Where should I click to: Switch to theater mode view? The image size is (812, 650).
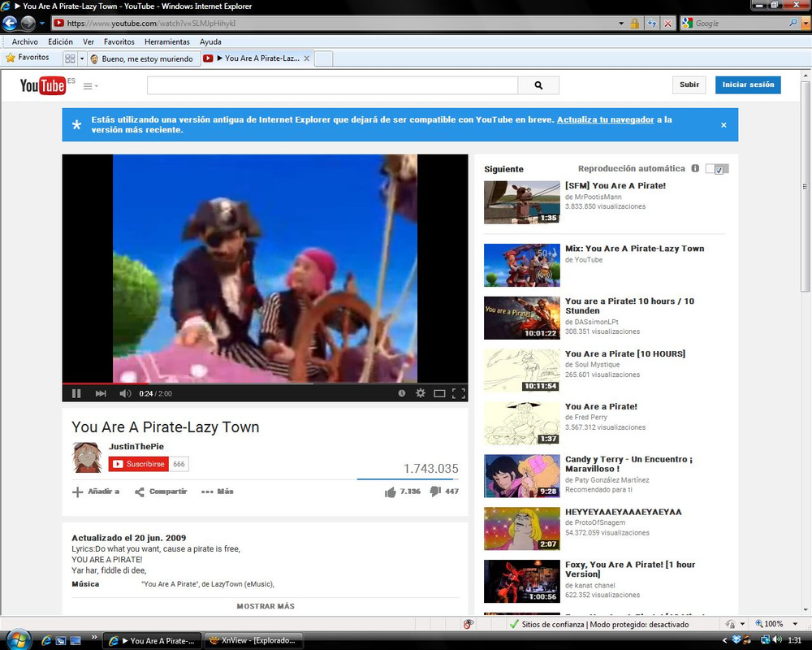[439, 393]
